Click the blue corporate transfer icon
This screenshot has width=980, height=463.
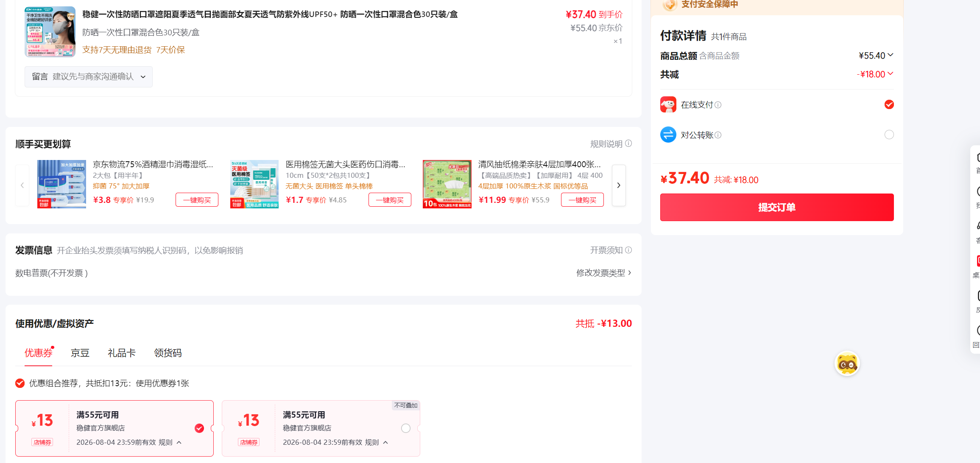tap(668, 135)
